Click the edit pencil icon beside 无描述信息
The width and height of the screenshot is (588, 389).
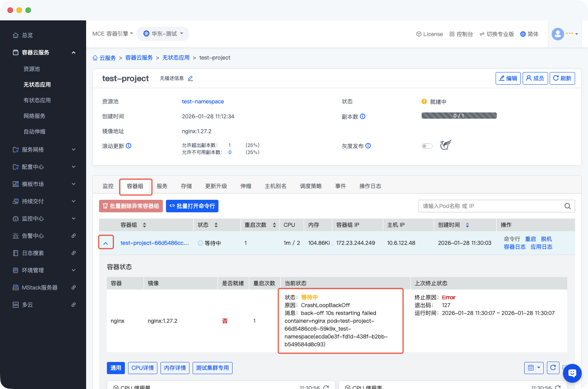coord(190,78)
